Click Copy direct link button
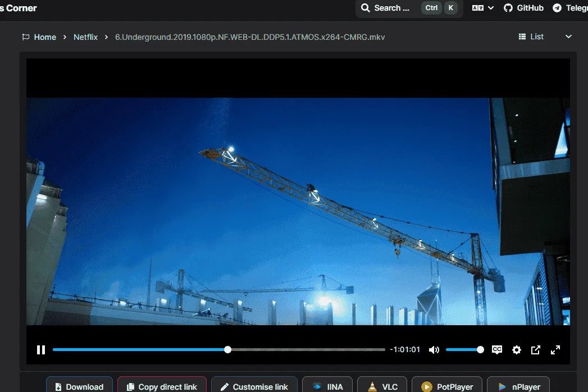588x392 pixels. [x=162, y=385]
